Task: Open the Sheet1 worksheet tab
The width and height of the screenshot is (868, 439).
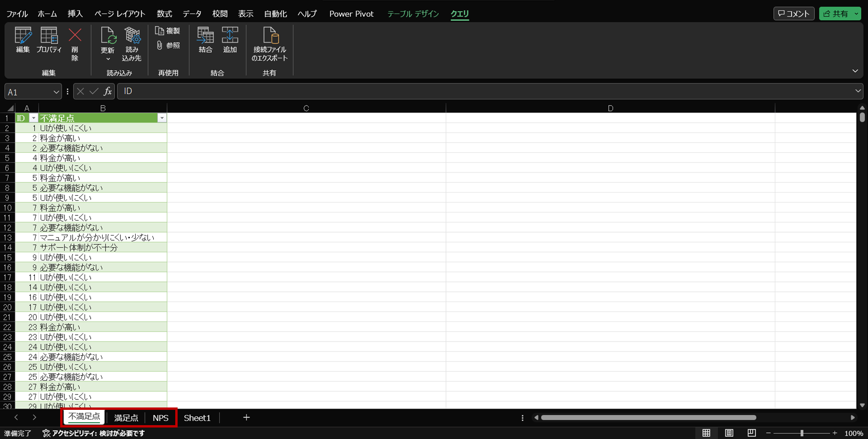Action: 197,418
